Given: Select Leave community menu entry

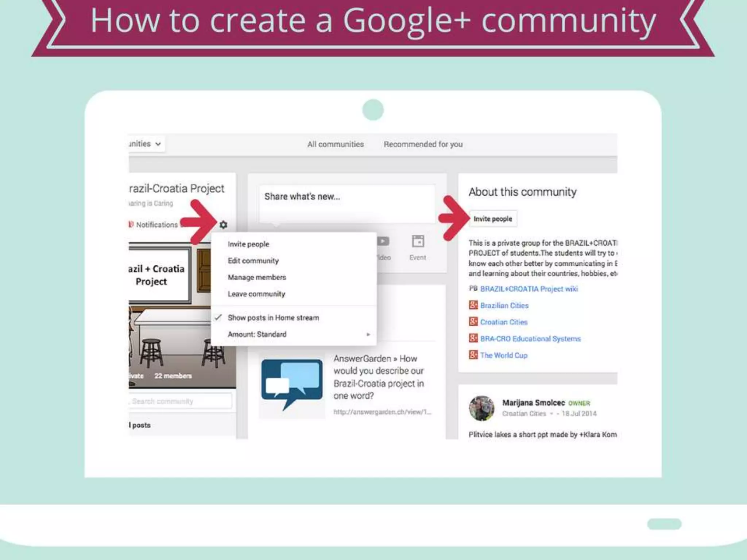Looking at the screenshot, I should (x=256, y=294).
